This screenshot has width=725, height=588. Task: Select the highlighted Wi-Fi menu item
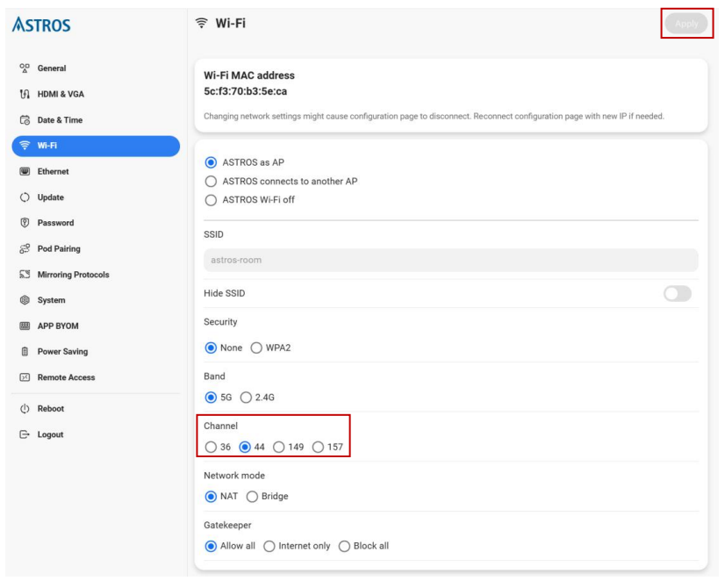pos(96,146)
